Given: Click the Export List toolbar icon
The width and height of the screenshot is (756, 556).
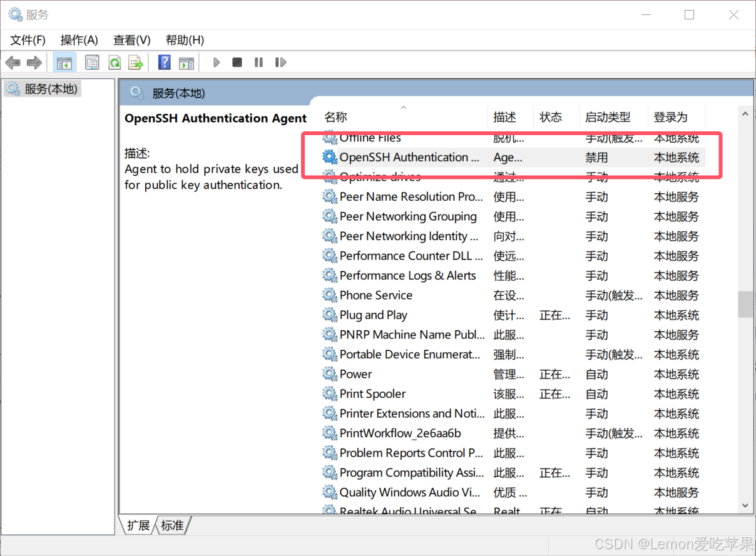Looking at the screenshot, I should pyautogui.click(x=136, y=63).
